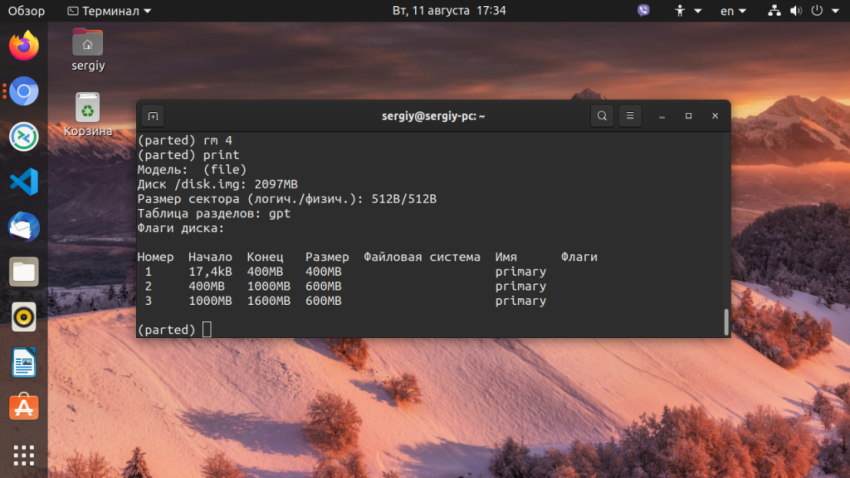Open the Terminal search magnifier
Image resolution: width=850 pixels, height=478 pixels.
pos(602,116)
